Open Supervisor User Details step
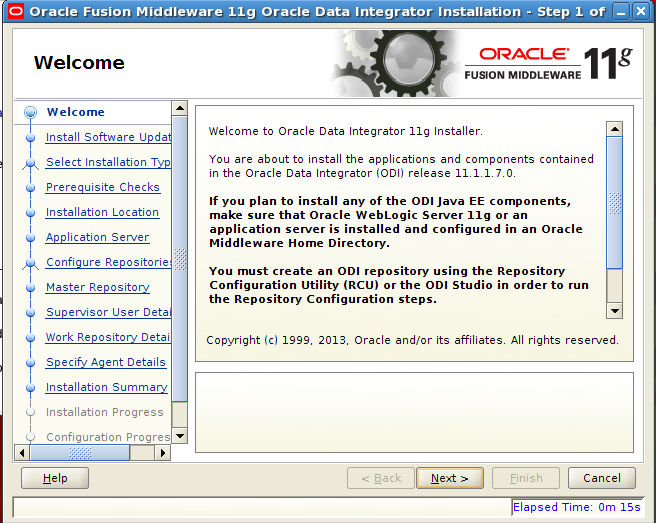 [108, 313]
